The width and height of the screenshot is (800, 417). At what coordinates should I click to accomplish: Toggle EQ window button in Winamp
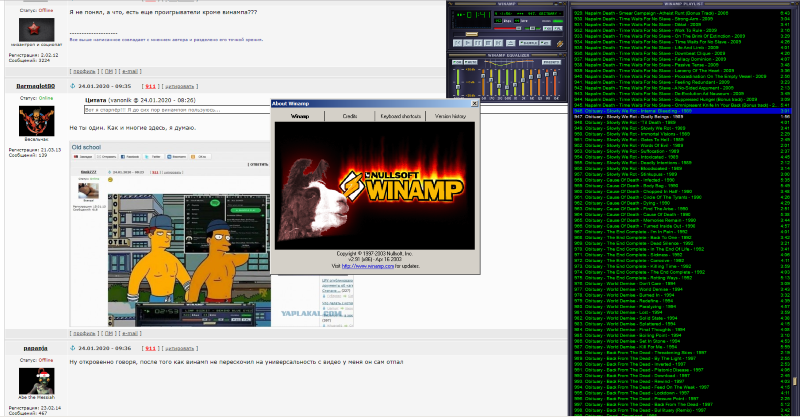547,29
